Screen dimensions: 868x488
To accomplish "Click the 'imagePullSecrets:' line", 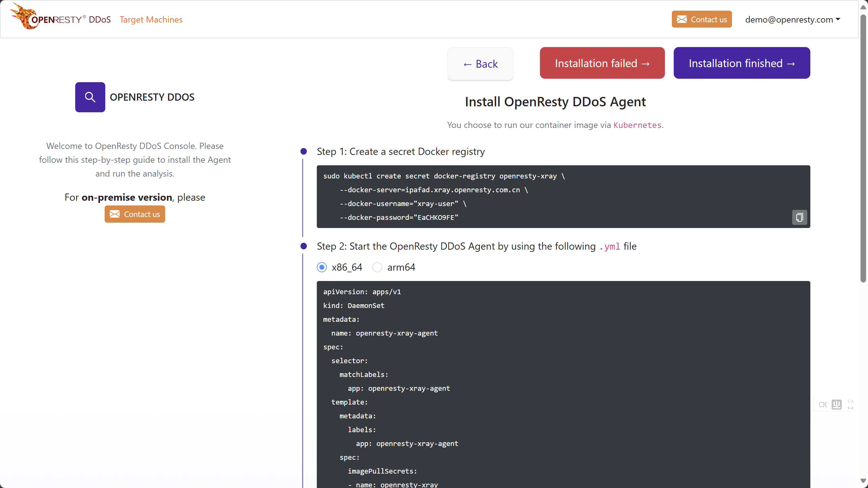I will click(382, 471).
